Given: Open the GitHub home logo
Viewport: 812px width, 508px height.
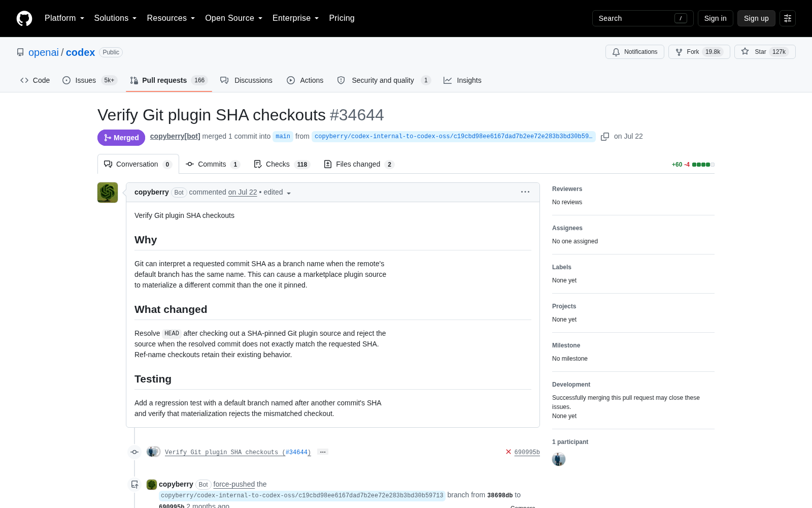Looking at the screenshot, I should click(x=24, y=18).
